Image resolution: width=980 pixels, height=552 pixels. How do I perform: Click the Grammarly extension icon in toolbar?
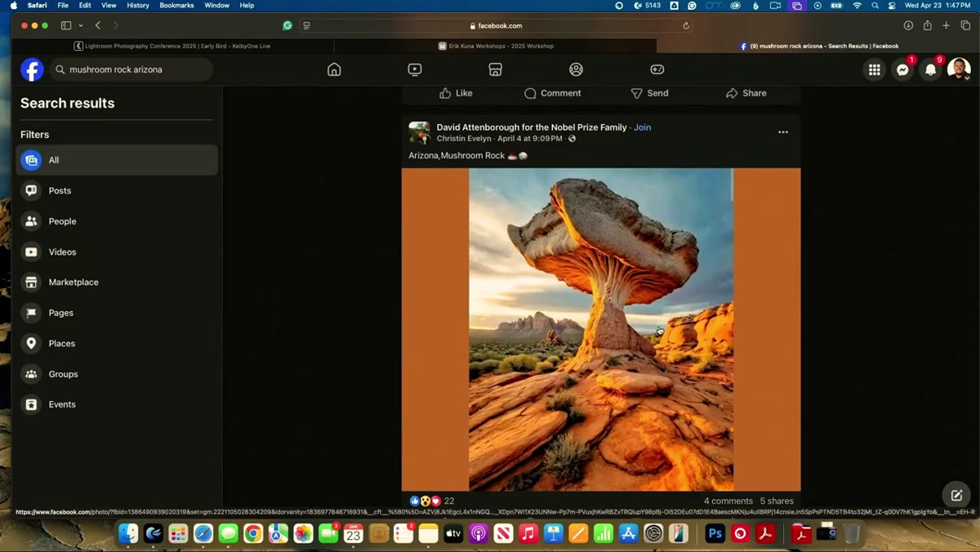pyautogui.click(x=287, y=25)
